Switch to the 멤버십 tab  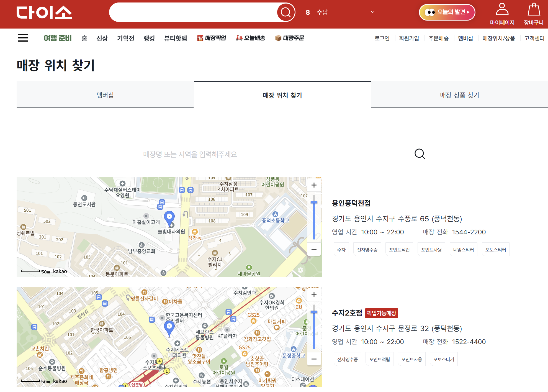[105, 95]
